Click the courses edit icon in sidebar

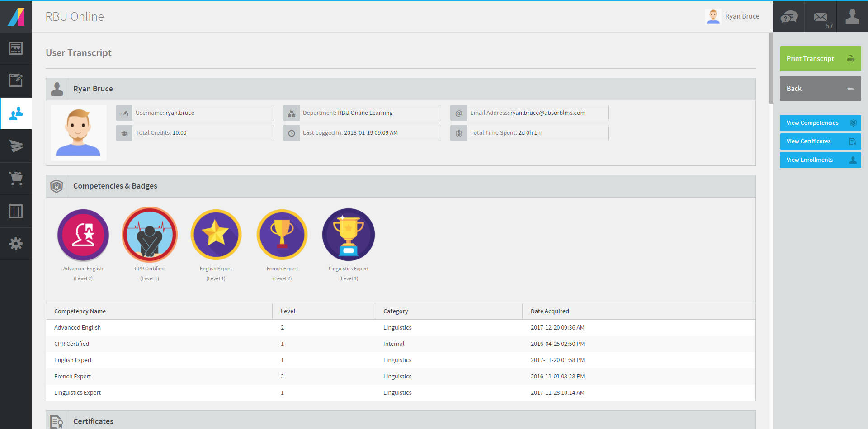tap(16, 81)
